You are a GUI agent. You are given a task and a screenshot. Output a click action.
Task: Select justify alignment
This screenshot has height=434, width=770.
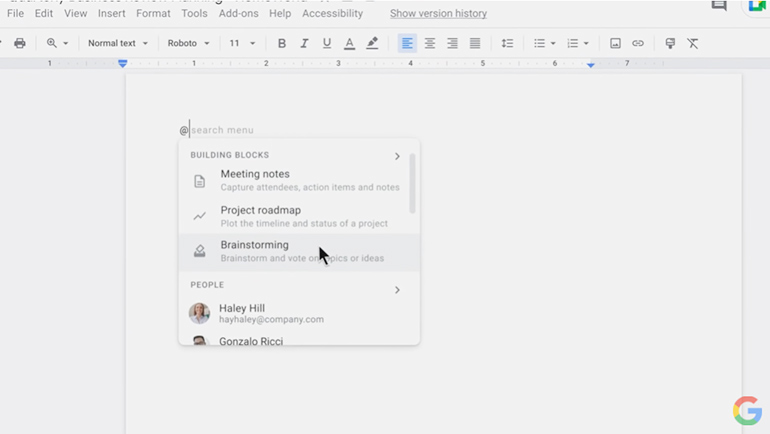coord(475,43)
